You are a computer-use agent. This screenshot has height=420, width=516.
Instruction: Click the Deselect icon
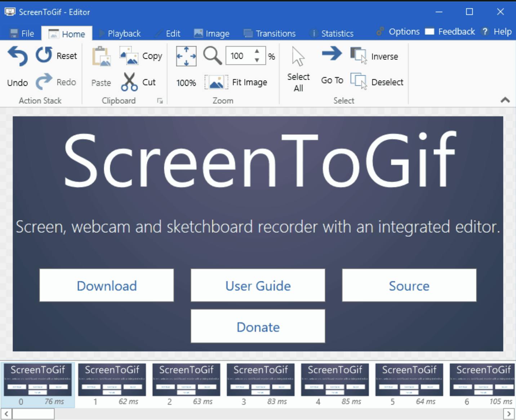[359, 81]
